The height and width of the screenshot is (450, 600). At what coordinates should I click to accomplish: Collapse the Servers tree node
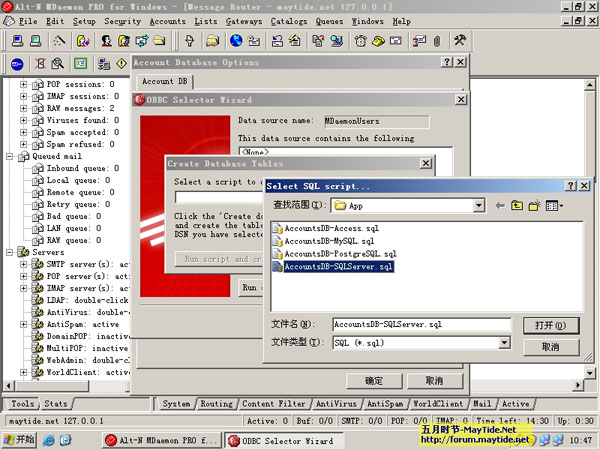10,253
